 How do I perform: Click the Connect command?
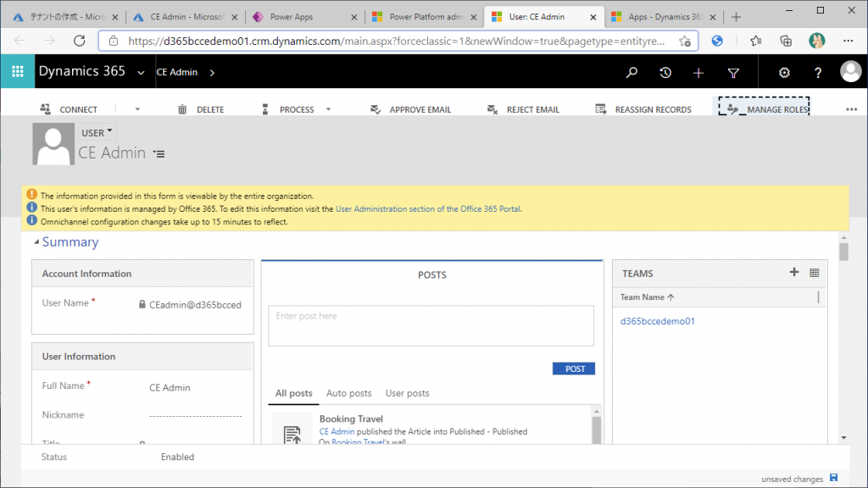pyautogui.click(x=69, y=109)
